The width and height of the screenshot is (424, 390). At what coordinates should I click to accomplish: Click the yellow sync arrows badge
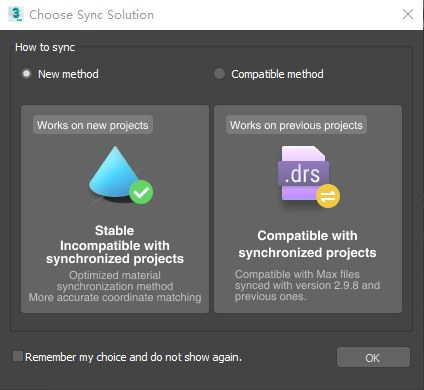point(328,196)
